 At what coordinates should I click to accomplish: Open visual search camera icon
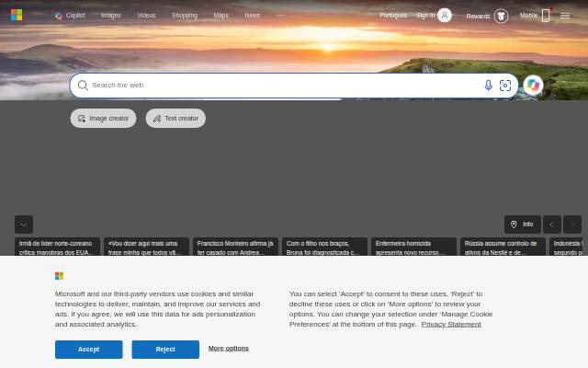tap(505, 86)
